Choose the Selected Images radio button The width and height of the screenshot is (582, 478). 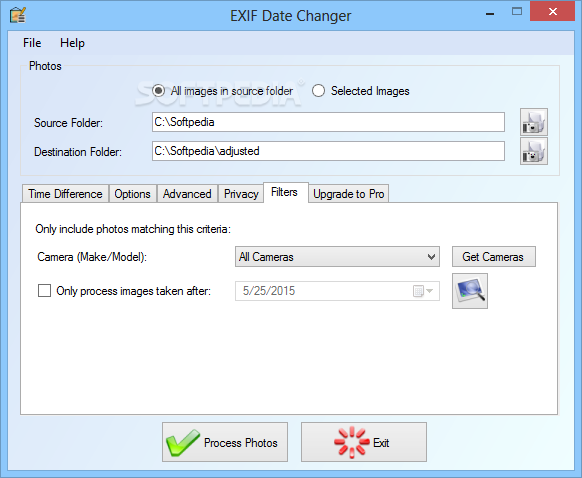tap(318, 91)
